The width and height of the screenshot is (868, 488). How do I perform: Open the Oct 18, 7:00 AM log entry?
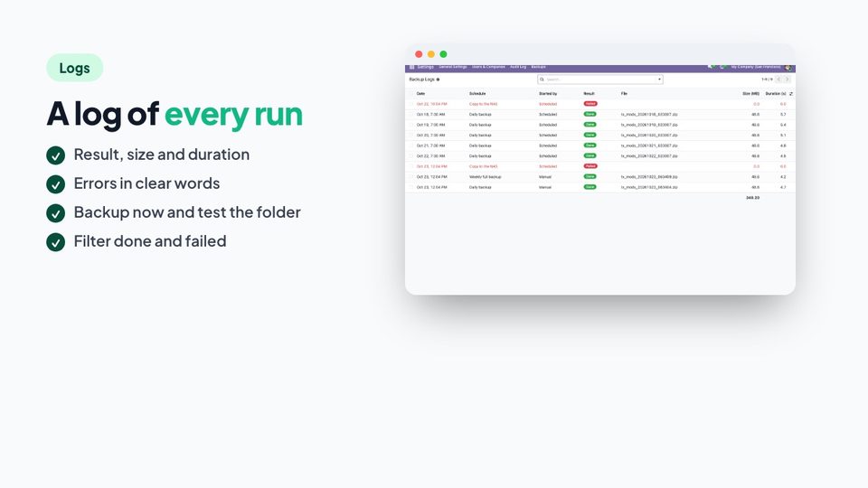[x=600, y=115]
